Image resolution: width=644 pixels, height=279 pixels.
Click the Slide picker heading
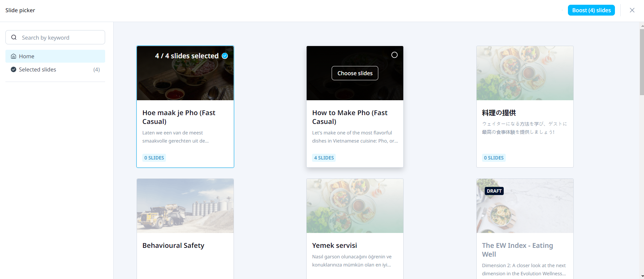click(20, 10)
